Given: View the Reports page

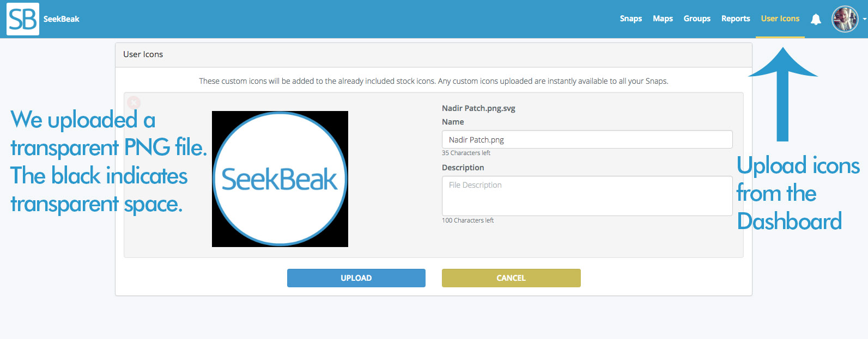Looking at the screenshot, I should pyautogui.click(x=736, y=19).
